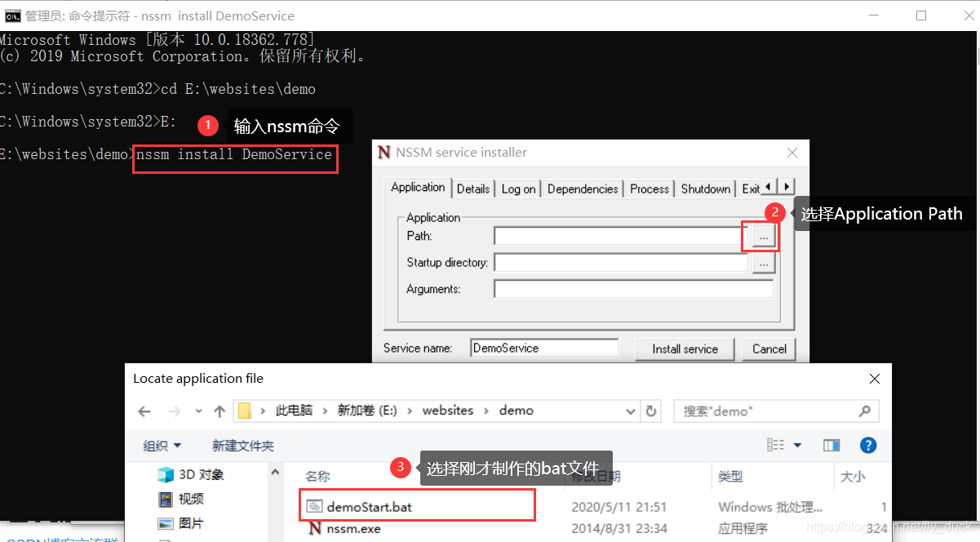Go up one folder level
The height and width of the screenshot is (542, 980).
pos(219,411)
